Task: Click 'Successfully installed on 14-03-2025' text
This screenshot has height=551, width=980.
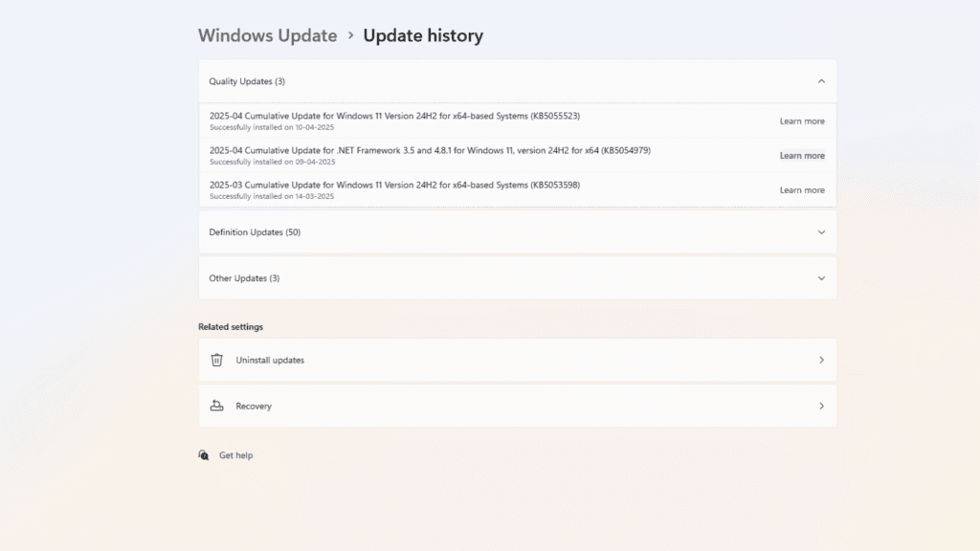Action: pyautogui.click(x=272, y=196)
